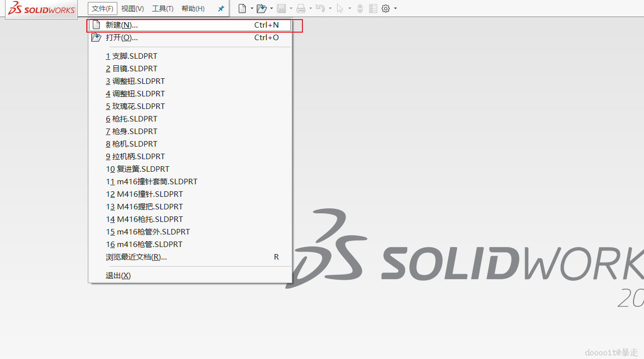Click the New document toolbar icon
The image size is (644, 359).
pos(242,9)
